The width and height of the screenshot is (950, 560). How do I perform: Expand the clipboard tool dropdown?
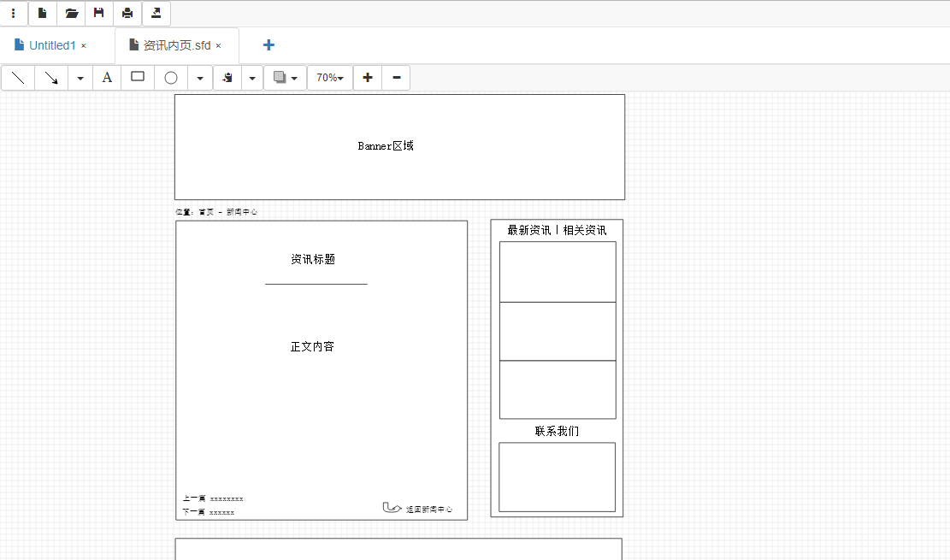[252, 78]
